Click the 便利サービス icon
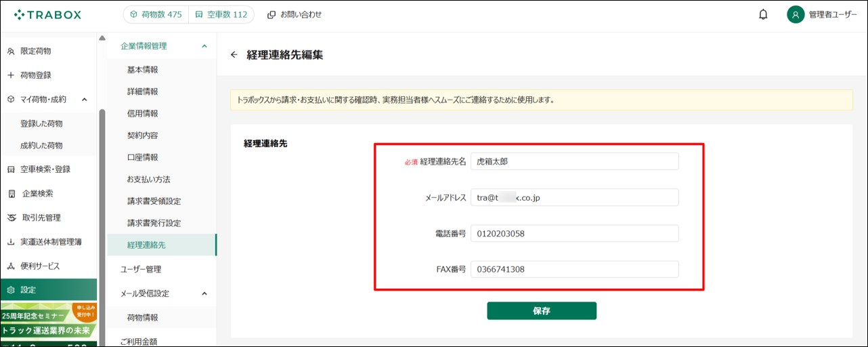 [x=11, y=266]
